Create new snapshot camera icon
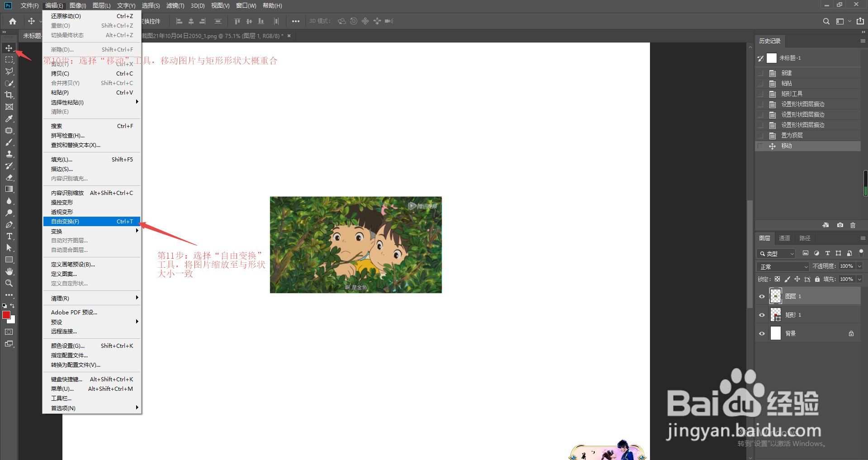Screen dimensions: 868x460 (x=840, y=225)
